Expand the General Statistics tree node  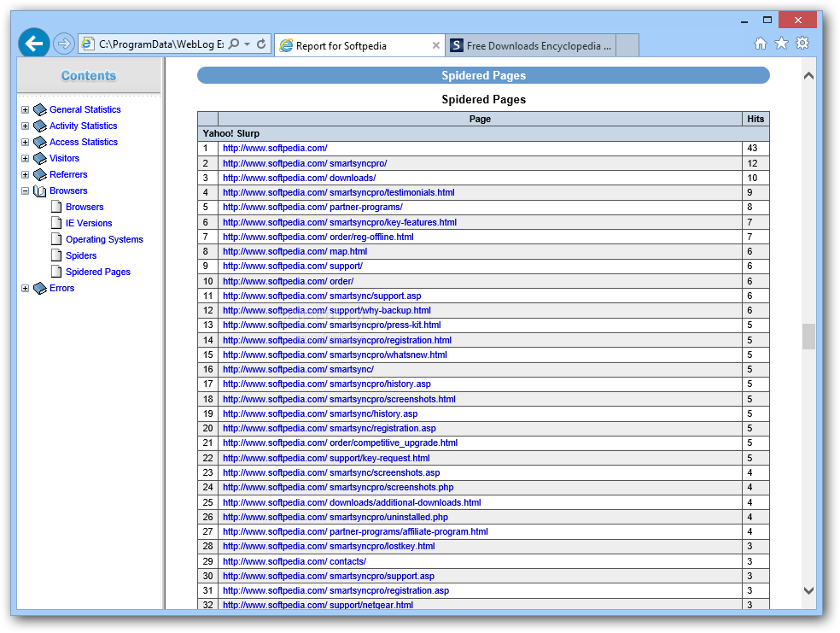point(25,110)
